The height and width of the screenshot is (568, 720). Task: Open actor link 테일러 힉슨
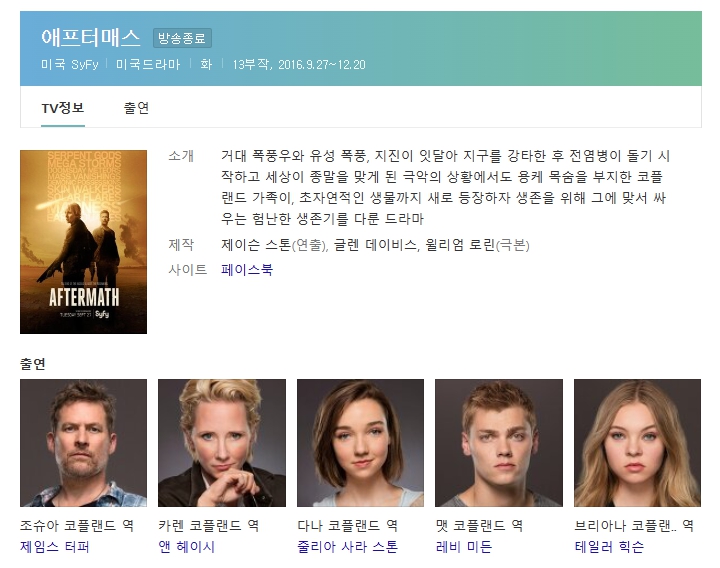[609, 546]
